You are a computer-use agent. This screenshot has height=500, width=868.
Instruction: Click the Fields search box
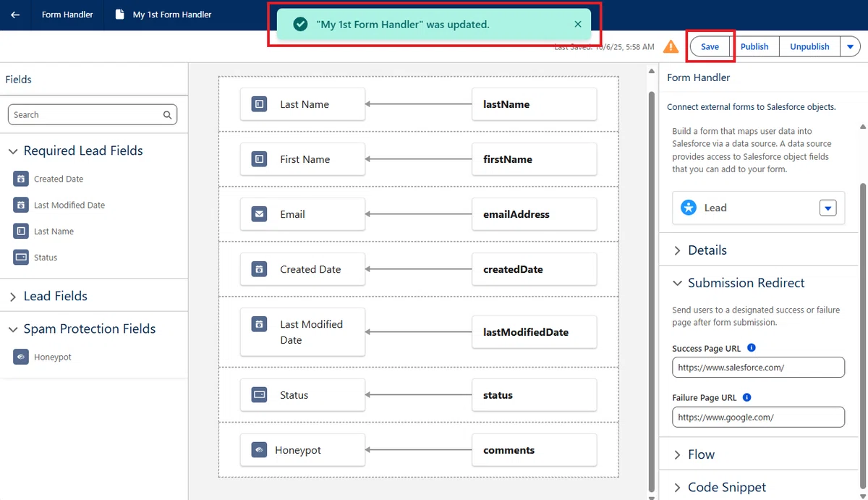(92, 114)
